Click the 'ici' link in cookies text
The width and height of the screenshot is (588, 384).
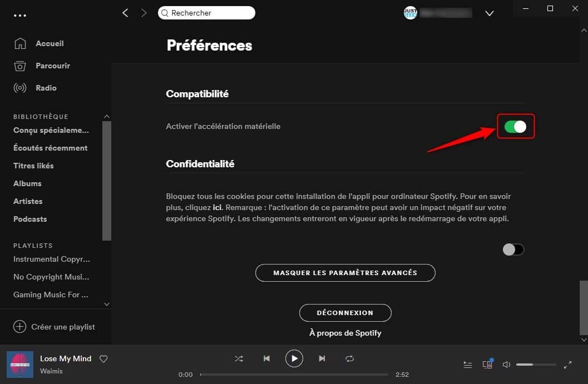[x=217, y=207]
